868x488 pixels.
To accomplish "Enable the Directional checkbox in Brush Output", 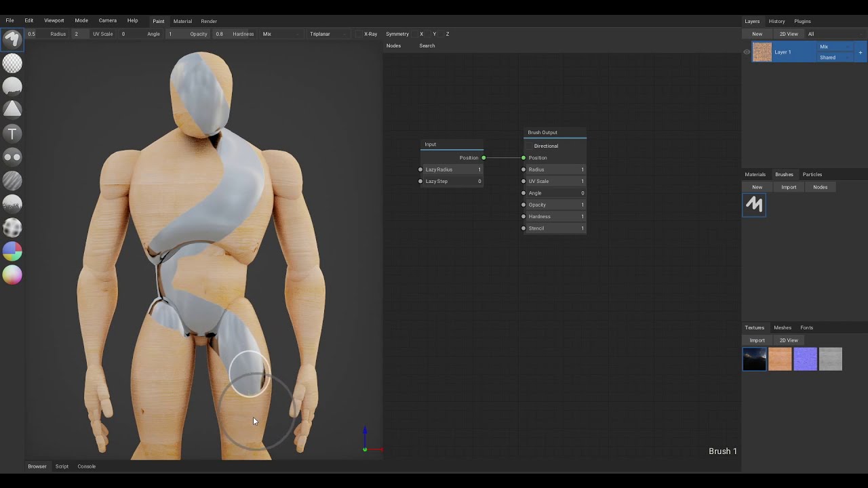I will tap(529, 146).
